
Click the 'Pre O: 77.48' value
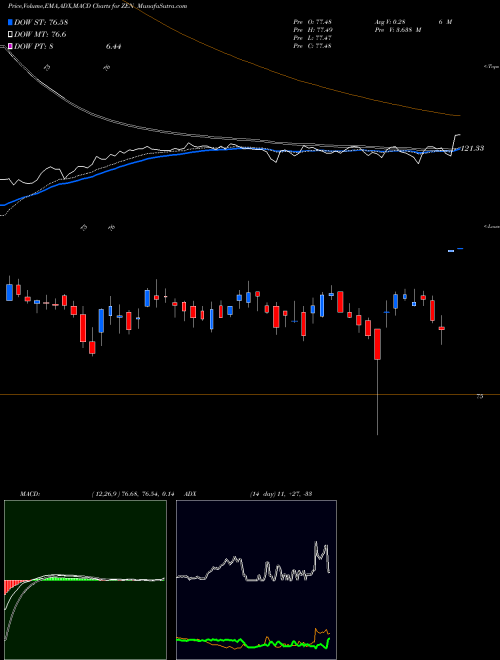pos(312,22)
